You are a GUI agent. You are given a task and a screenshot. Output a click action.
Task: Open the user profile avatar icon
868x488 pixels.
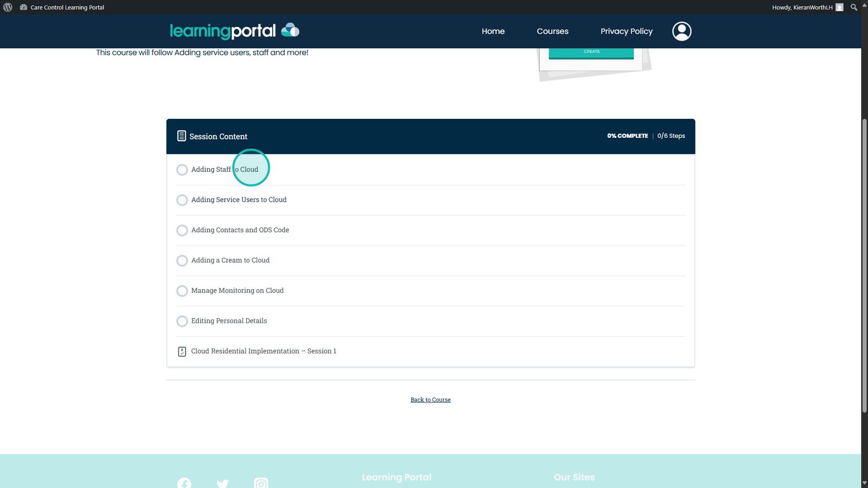tap(681, 31)
